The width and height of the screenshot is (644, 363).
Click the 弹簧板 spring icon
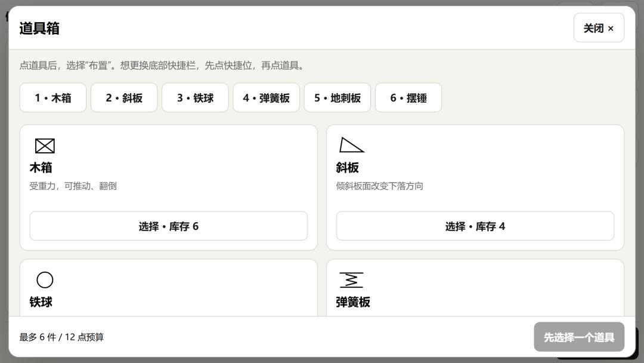click(x=352, y=280)
